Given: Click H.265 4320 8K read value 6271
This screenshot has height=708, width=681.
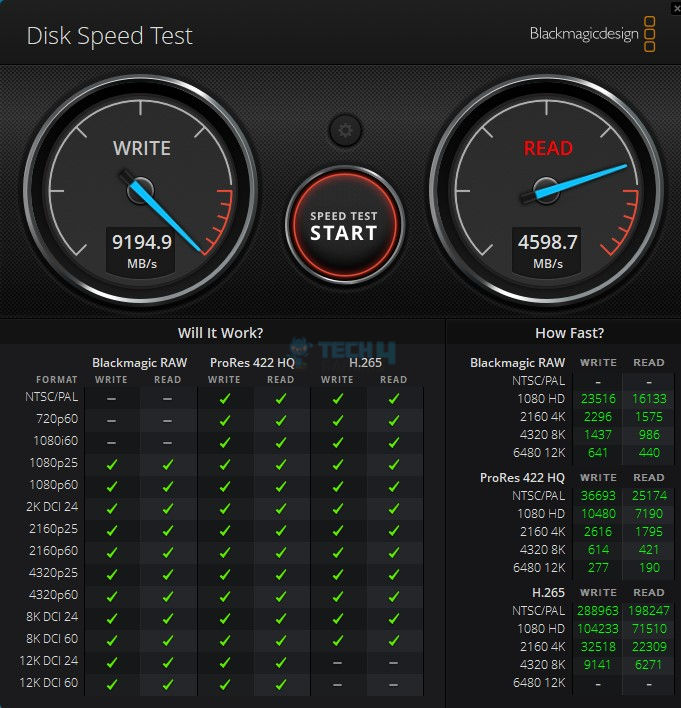Looking at the screenshot, I should pyautogui.click(x=648, y=665).
